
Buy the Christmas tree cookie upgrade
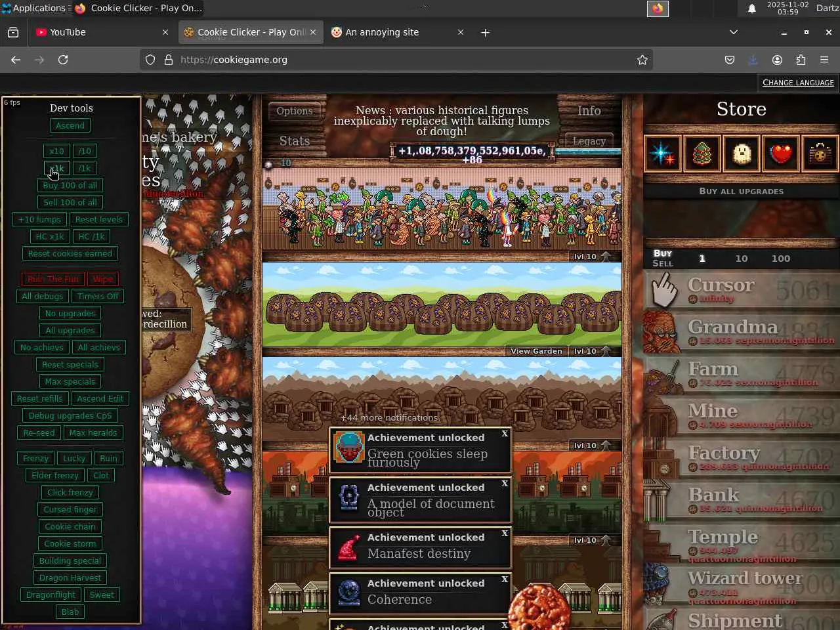click(x=702, y=154)
